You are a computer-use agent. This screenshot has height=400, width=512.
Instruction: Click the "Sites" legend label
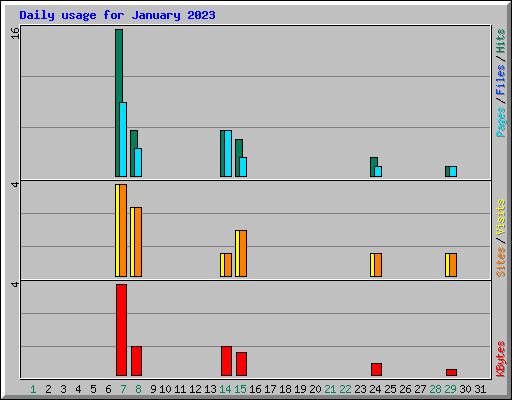click(x=500, y=262)
